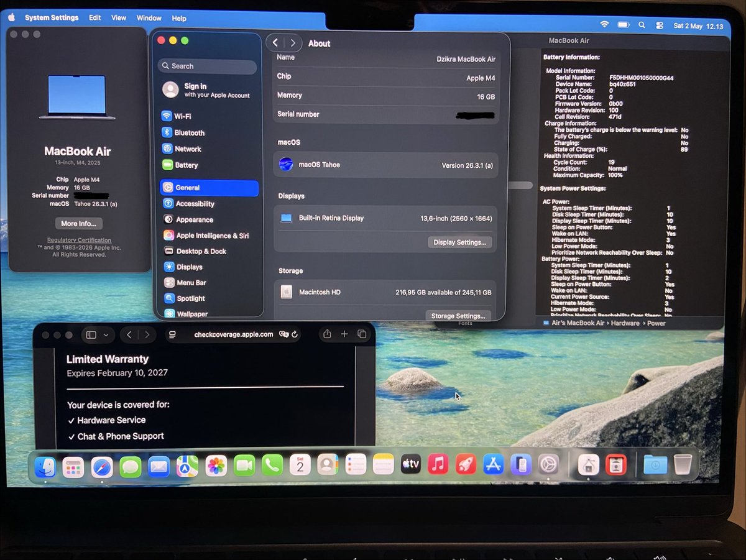Open the Help menu
The height and width of the screenshot is (560, 746).
[179, 19]
